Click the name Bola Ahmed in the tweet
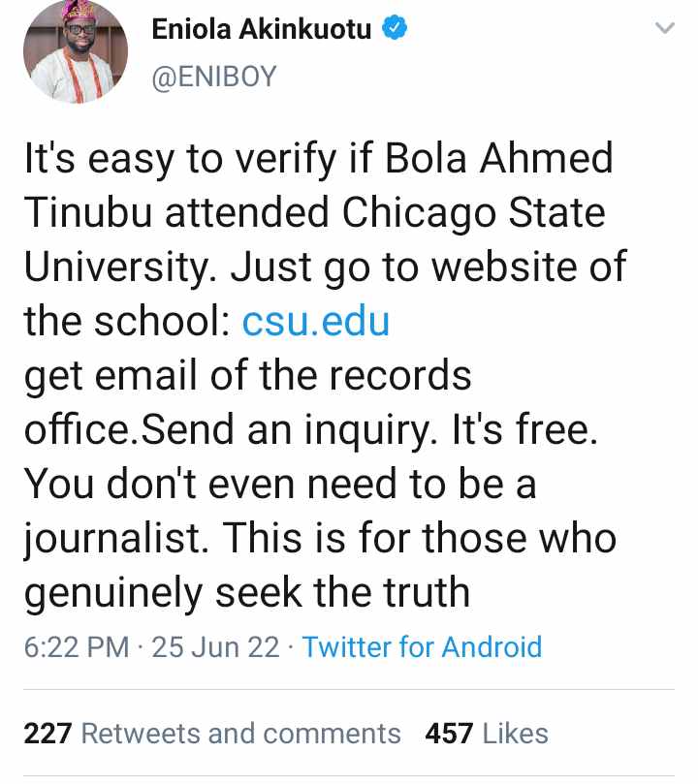Viewport: 698px width, 784px height. tap(499, 159)
